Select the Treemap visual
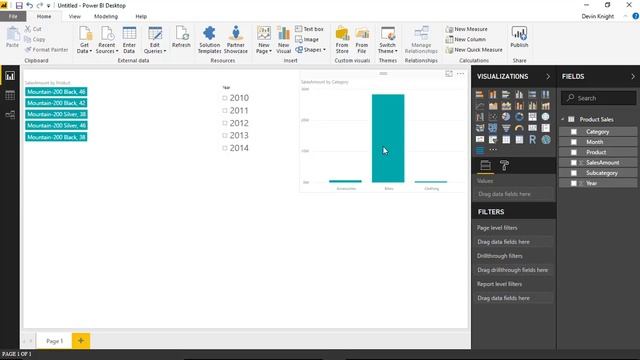Image resolution: width=640 pixels, height=360 pixels. 532,117
